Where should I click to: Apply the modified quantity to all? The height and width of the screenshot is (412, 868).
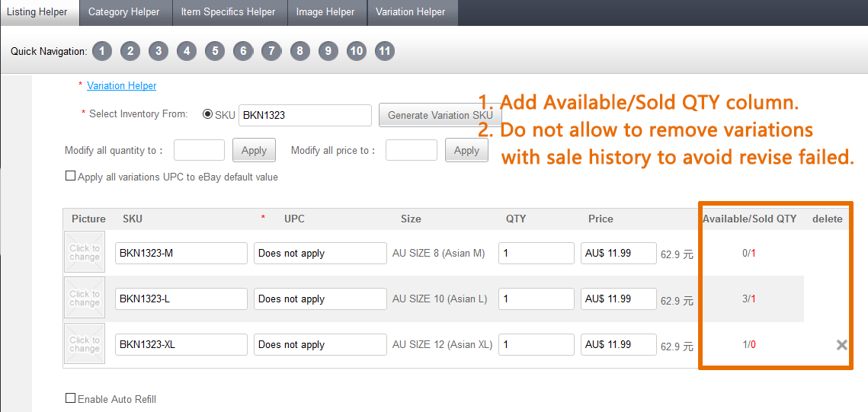click(x=254, y=151)
